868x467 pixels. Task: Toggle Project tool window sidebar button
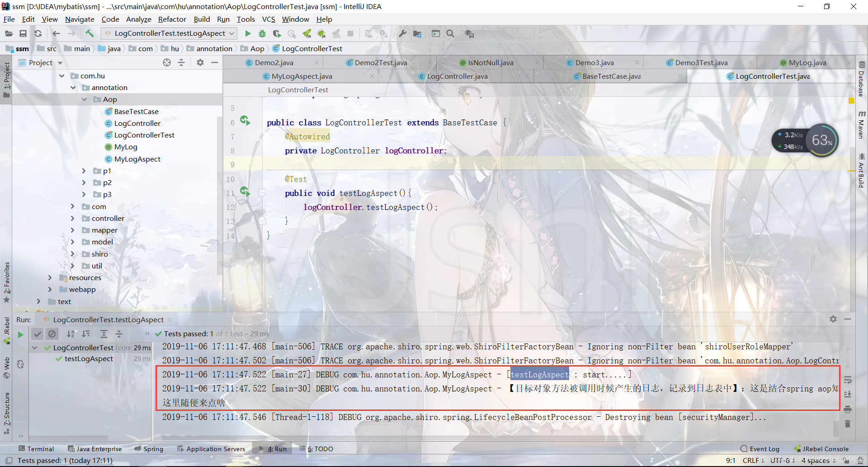click(x=6, y=80)
